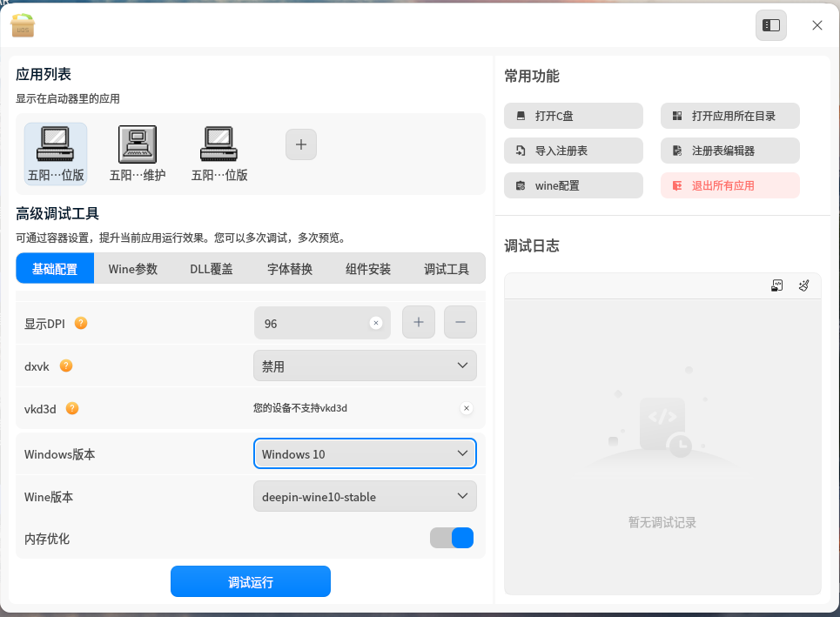This screenshot has width=840, height=617.
Task: Save the debug log with the export icon
Action: tap(776, 286)
